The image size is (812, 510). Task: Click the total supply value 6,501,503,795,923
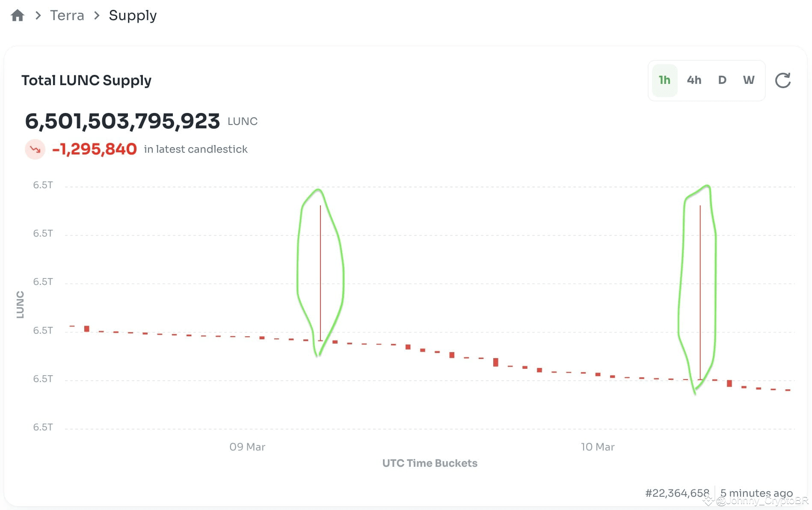pyautogui.click(x=124, y=121)
